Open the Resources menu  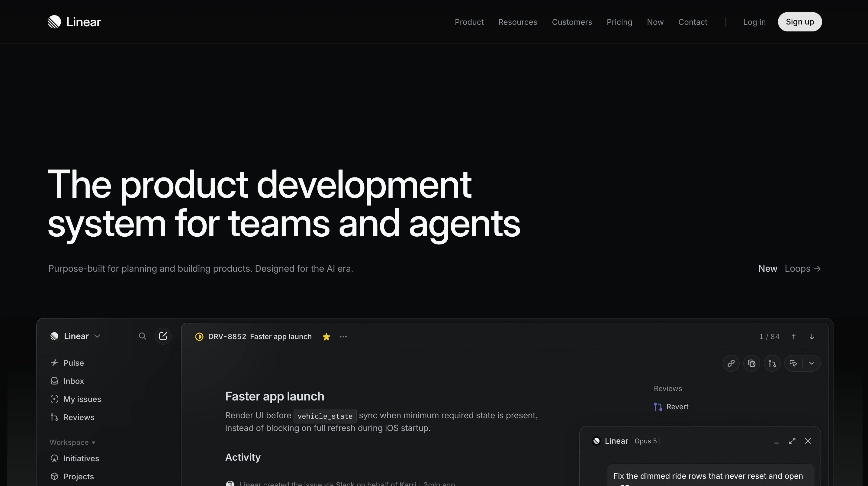click(518, 22)
